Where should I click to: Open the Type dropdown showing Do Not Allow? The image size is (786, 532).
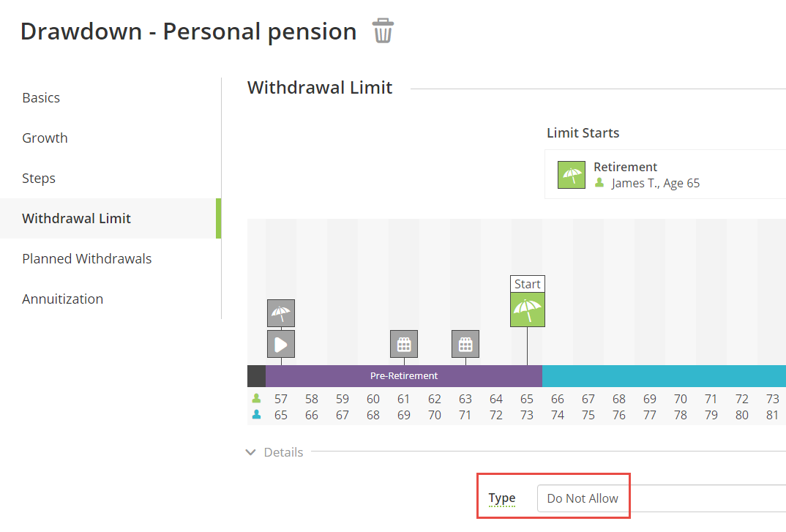[661, 498]
